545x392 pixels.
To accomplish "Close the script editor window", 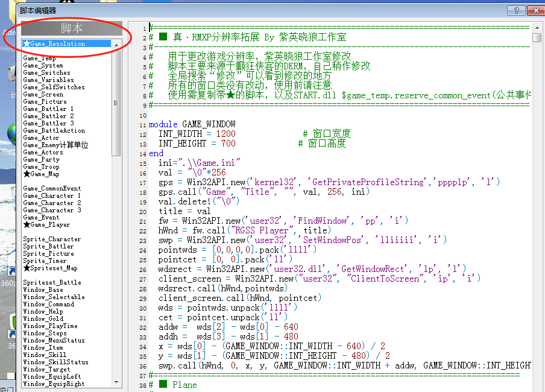I will tap(535, 10).
